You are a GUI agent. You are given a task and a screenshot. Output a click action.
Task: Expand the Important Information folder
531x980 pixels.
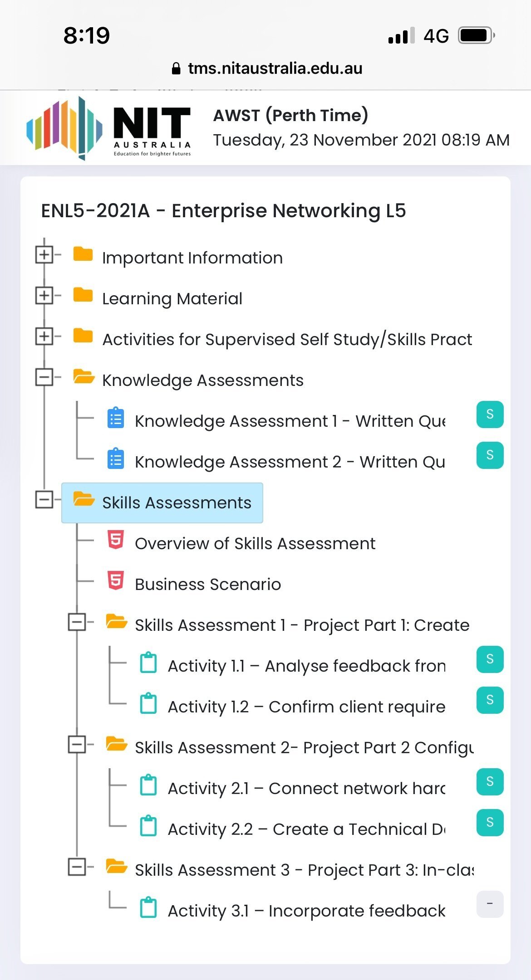point(44,255)
